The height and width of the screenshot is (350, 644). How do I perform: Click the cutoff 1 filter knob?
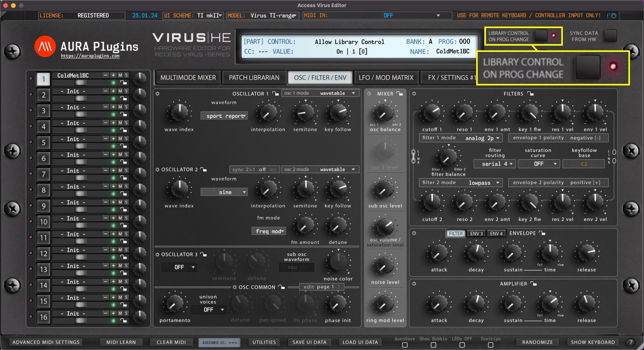coord(432,113)
